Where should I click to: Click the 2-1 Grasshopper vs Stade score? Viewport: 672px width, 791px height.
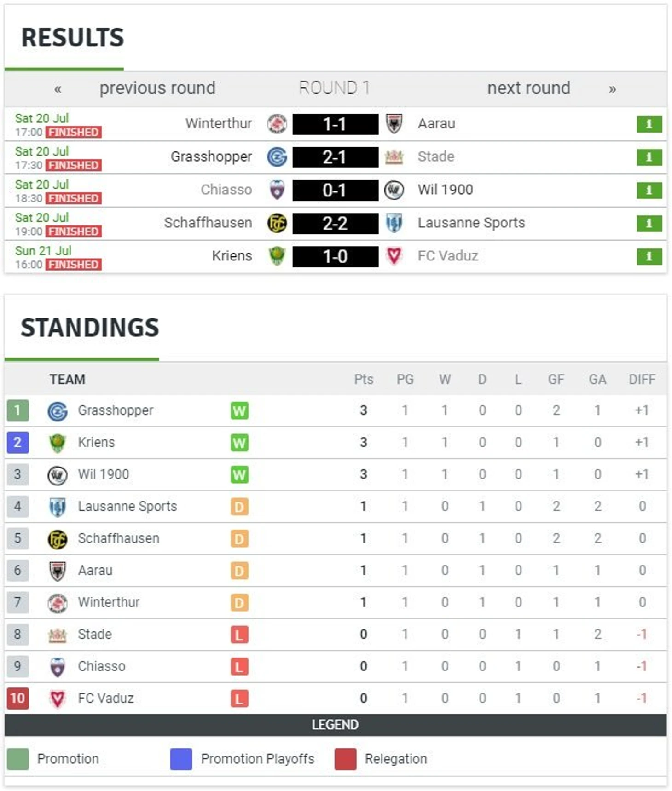click(336, 157)
